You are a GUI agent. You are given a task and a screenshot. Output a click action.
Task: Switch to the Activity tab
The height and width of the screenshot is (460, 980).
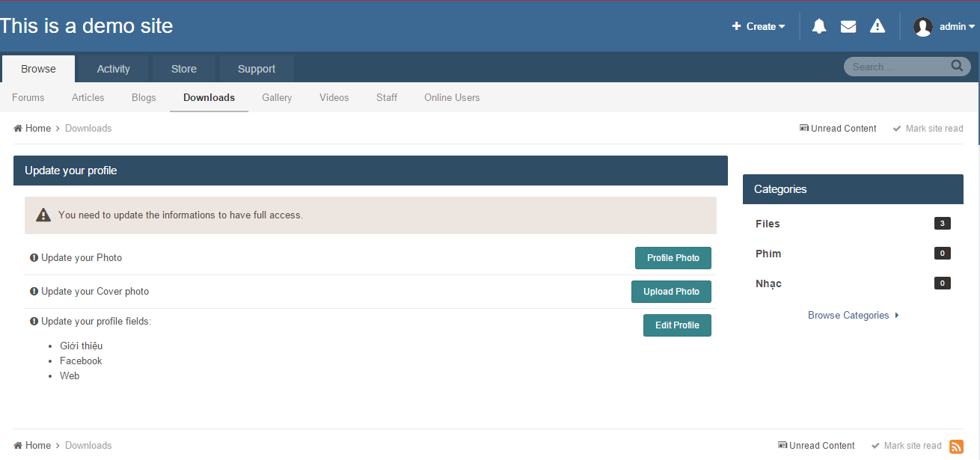[114, 69]
